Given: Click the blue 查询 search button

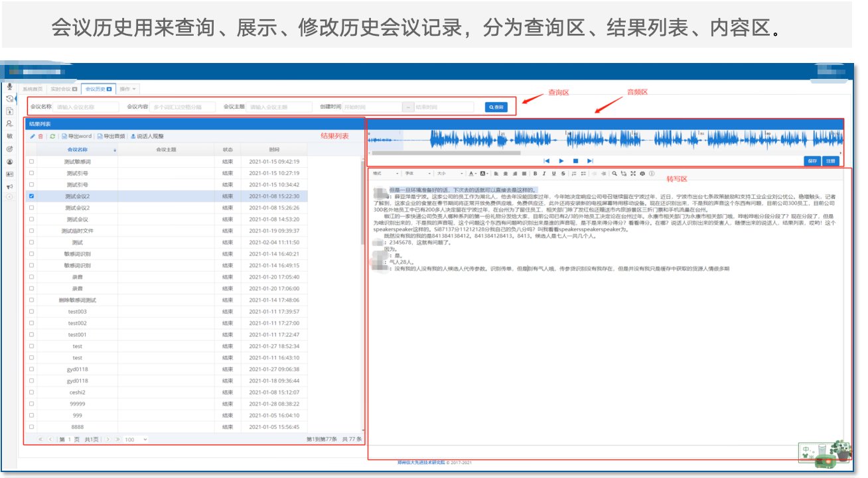Looking at the screenshot, I should (x=495, y=107).
